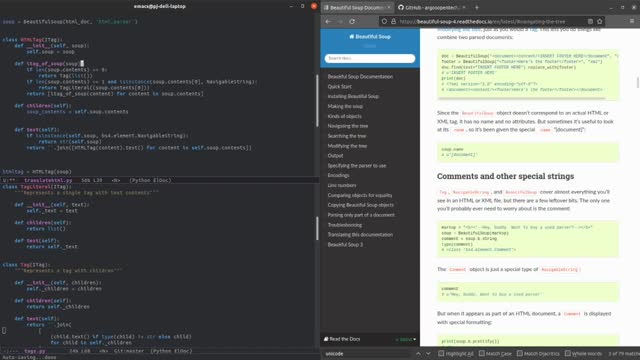Click the docs page vertical scrollbar
Viewport: 640px width, 360px height.
click(x=638, y=82)
